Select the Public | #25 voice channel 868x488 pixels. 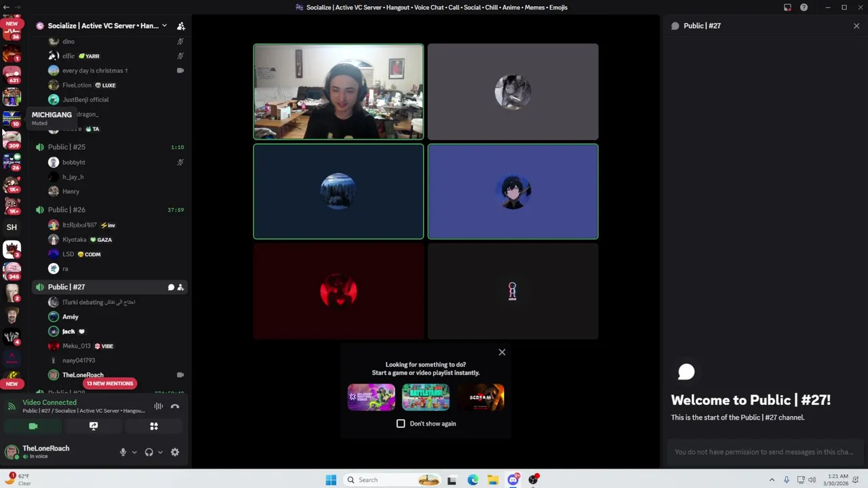pyautogui.click(x=110, y=147)
